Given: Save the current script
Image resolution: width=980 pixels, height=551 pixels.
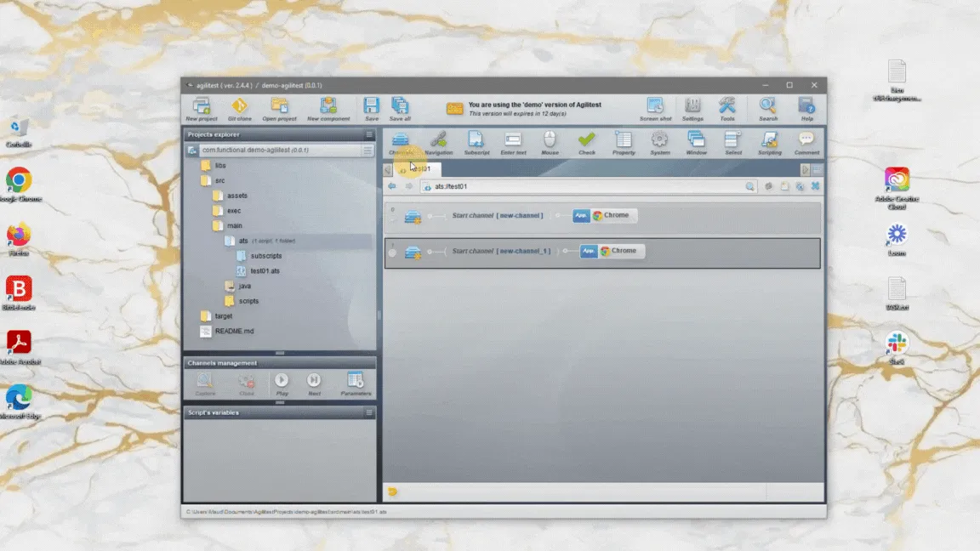Looking at the screenshot, I should [371, 109].
